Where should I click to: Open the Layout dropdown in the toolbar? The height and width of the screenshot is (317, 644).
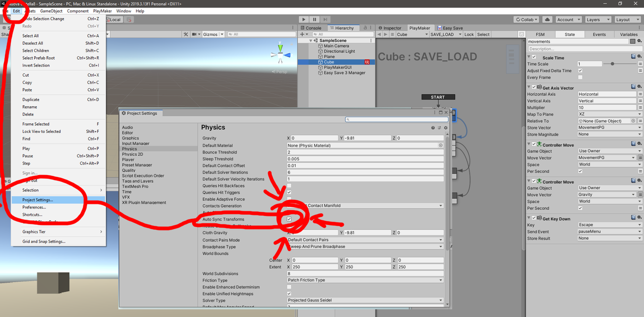(x=627, y=20)
